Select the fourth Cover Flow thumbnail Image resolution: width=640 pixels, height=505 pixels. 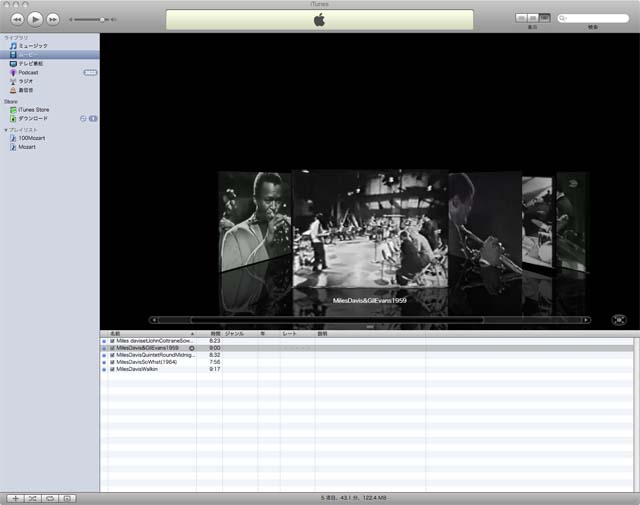tap(537, 222)
